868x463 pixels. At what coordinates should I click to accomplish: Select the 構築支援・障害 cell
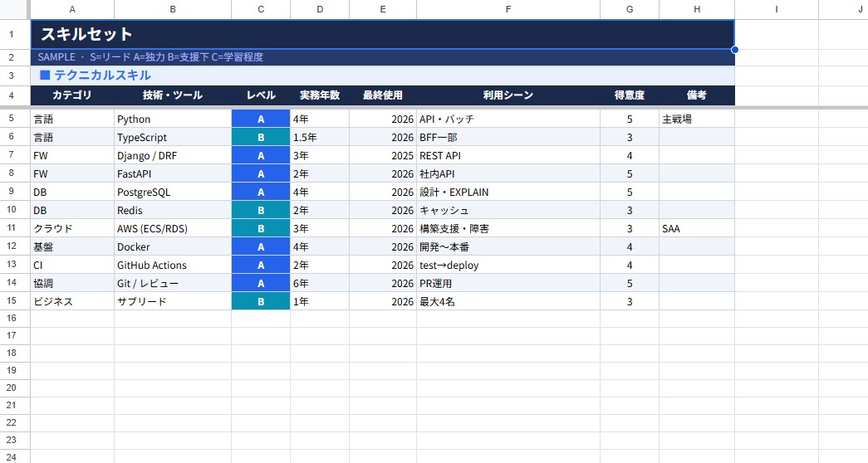508,228
